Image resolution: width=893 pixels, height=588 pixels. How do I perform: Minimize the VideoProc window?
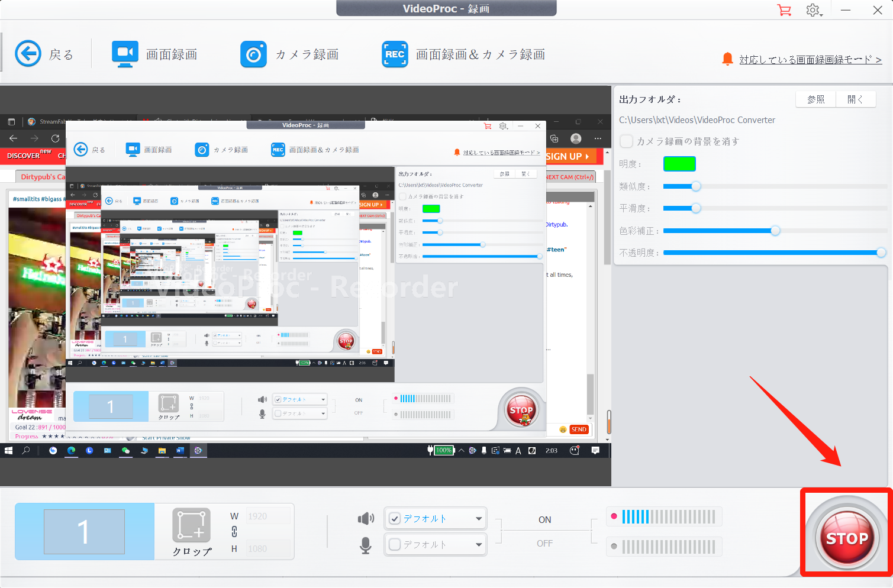point(846,10)
